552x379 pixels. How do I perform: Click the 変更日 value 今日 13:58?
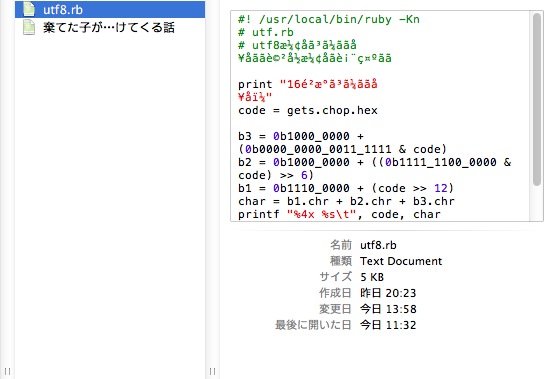click(388, 309)
